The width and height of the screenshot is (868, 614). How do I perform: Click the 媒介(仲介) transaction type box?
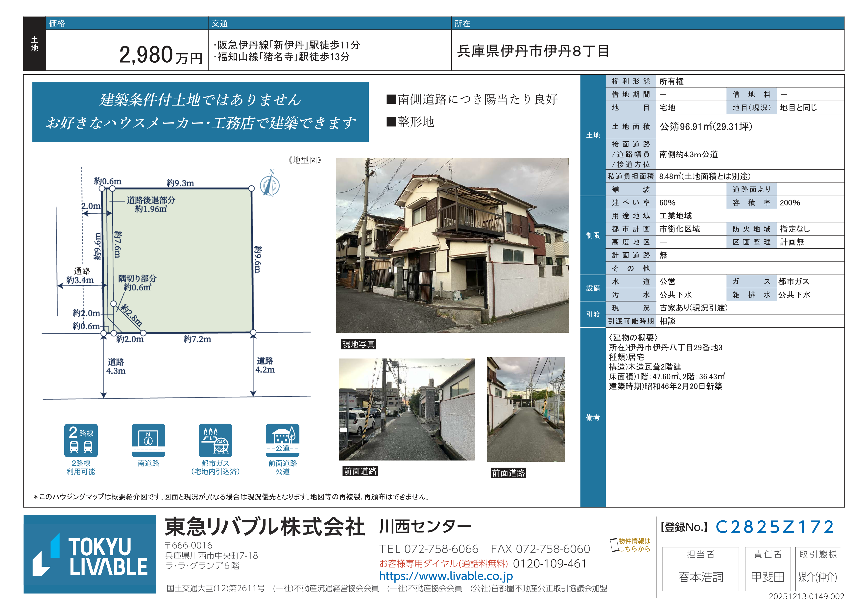818,577
